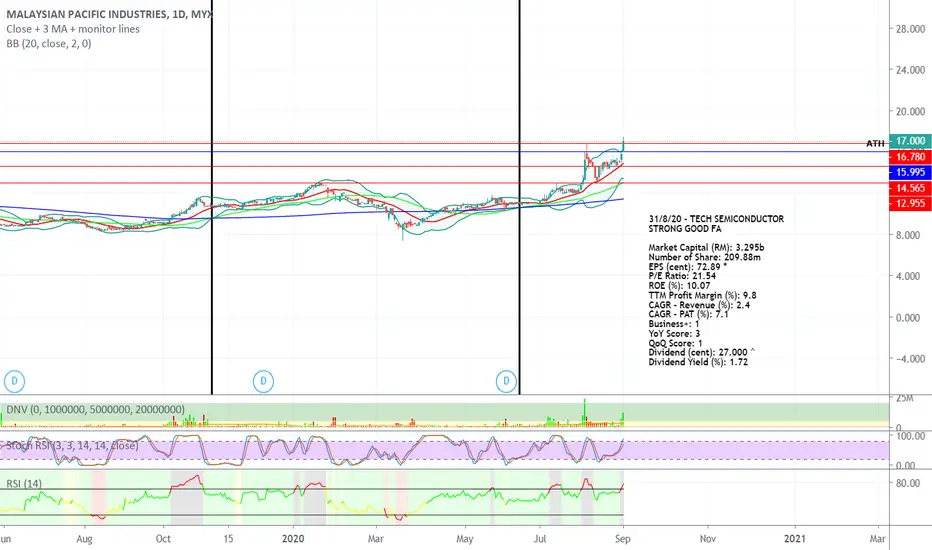Select the 17.000 current price label
This screenshot has width=932, height=550.
tap(910, 141)
